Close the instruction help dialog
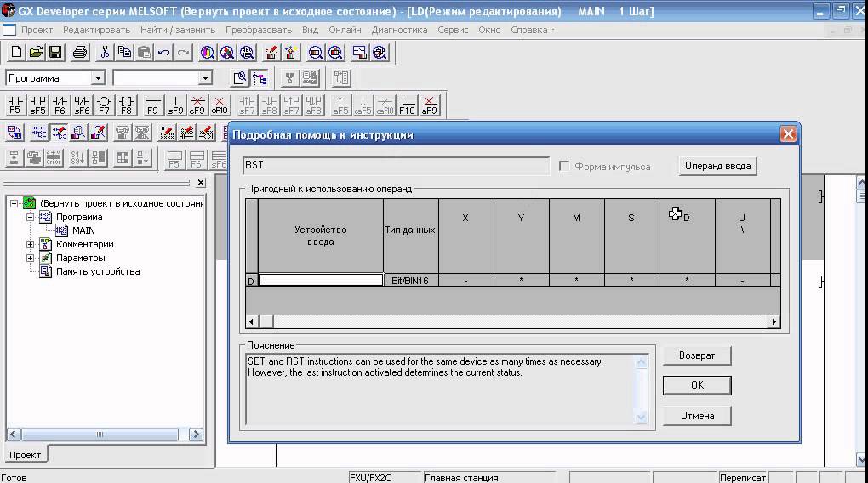Viewport: 868px width, 483px height. click(788, 134)
